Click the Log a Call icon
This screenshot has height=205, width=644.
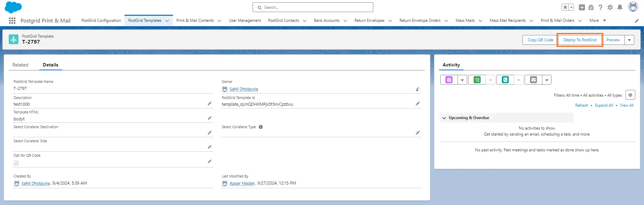pyautogui.click(x=505, y=80)
